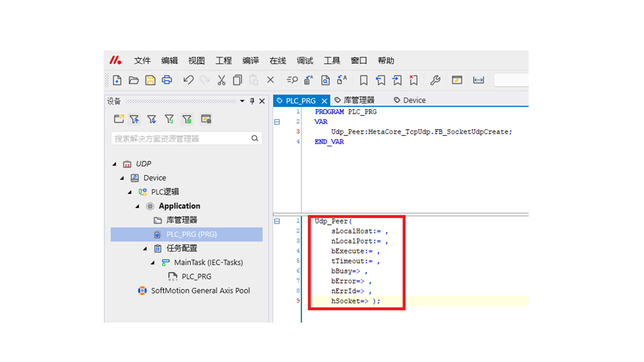Toggle the filter-up arrow icon in the device panel
This screenshot has width=644, height=362.
coord(135,119)
